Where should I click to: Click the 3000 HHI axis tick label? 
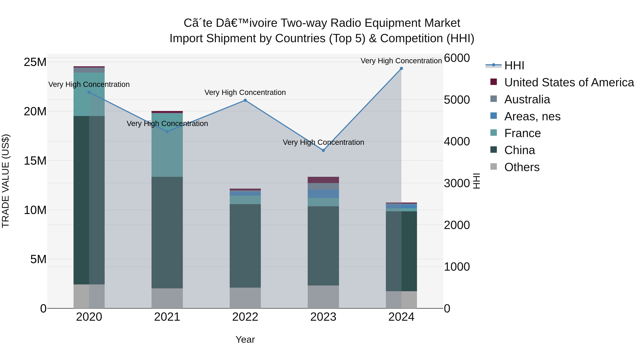[x=457, y=183]
